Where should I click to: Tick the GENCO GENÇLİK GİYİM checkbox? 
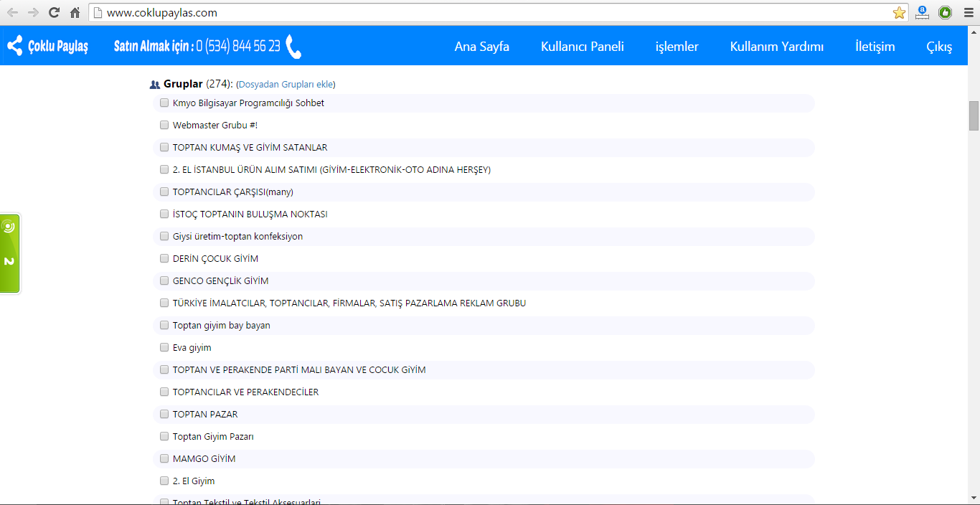click(164, 280)
